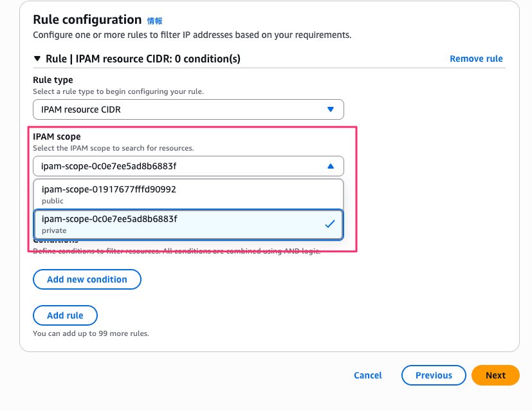Open the 情報 info link

coord(154,21)
